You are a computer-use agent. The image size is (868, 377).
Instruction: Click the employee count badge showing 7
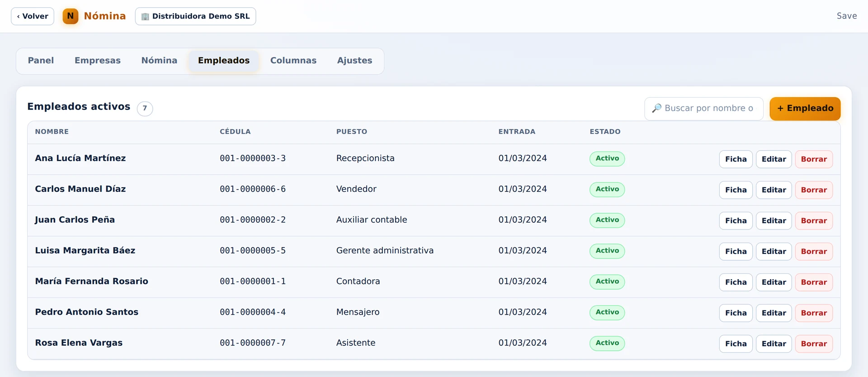click(145, 108)
